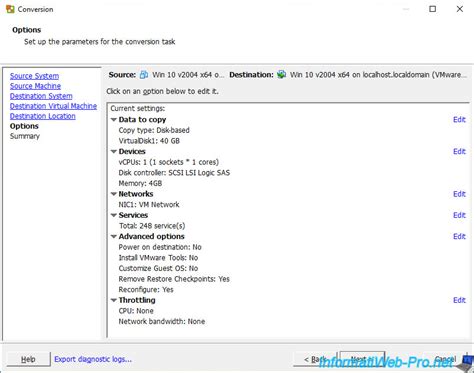
Task: Collapse the Services section
Action: coord(114,215)
